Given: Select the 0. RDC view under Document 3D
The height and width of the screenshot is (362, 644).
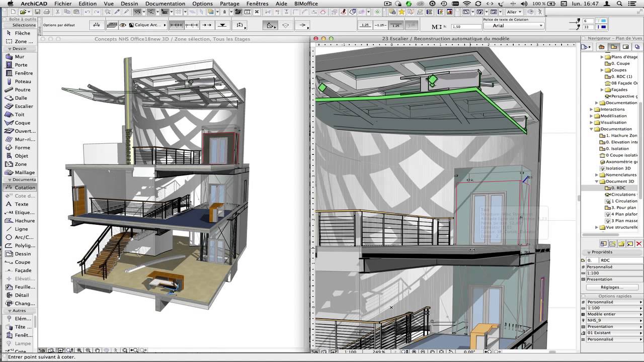Looking at the screenshot, I should (618, 188).
